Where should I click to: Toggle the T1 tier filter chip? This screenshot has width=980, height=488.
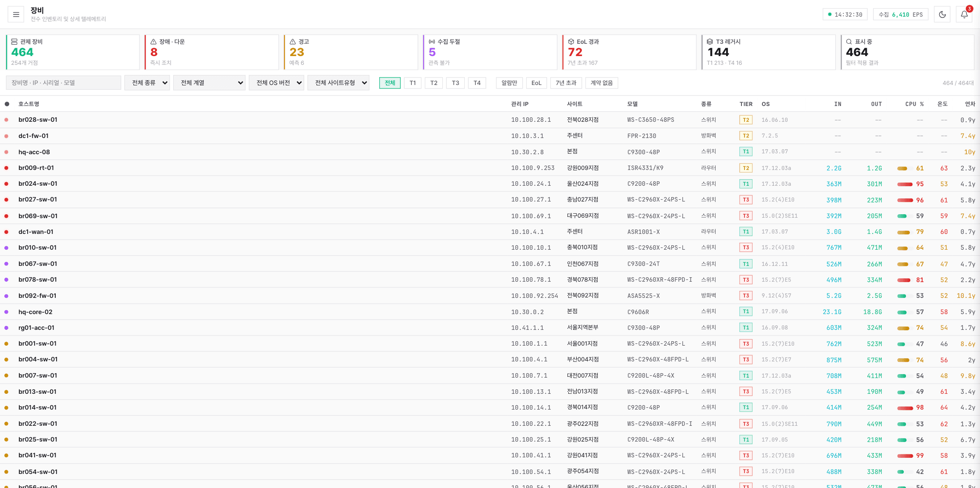413,83
